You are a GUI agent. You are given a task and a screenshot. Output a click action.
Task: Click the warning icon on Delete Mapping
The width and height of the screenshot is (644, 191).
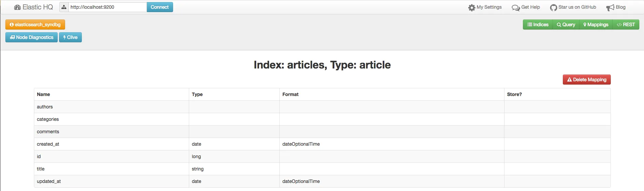point(570,80)
